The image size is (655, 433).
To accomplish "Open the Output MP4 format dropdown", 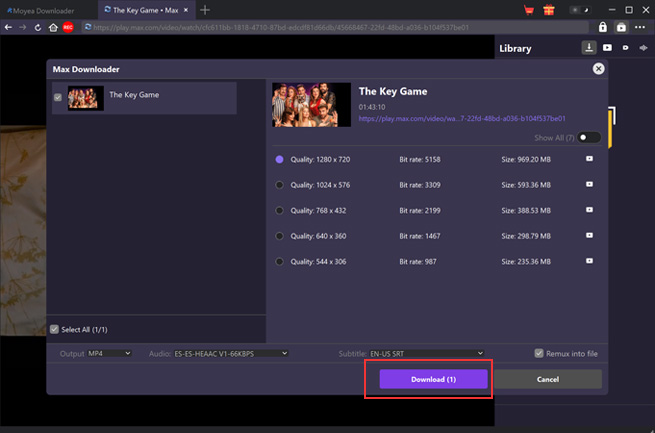I will (x=110, y=353).
